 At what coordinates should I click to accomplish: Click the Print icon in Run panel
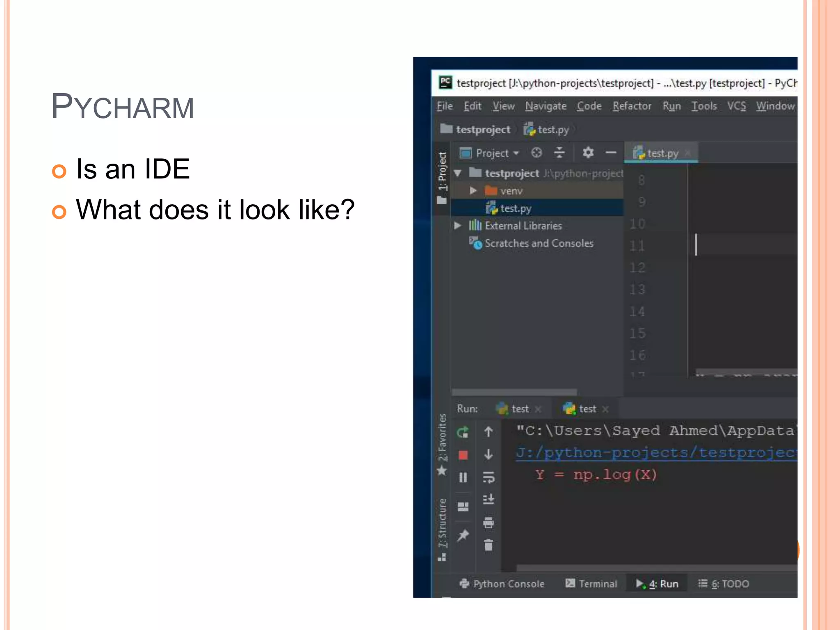point(488,523)
